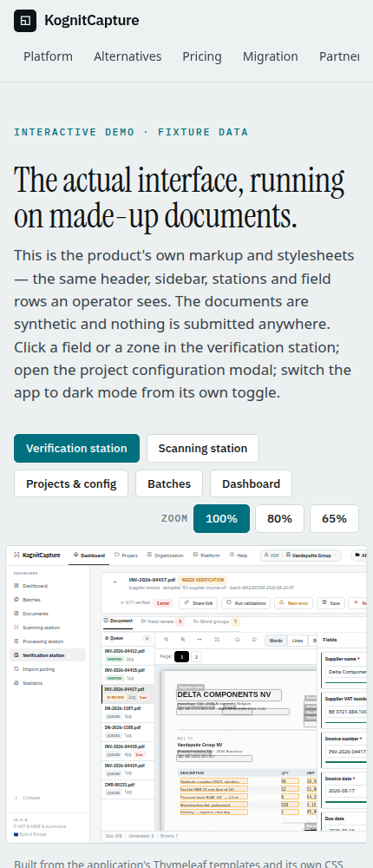Click the Save button

pyautogui.click(x=331, y=603)
